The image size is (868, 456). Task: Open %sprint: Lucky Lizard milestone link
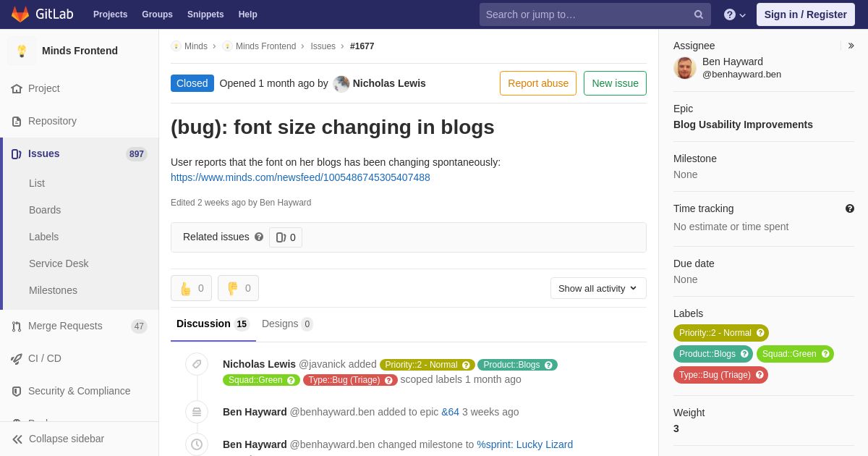click(524, 444)
